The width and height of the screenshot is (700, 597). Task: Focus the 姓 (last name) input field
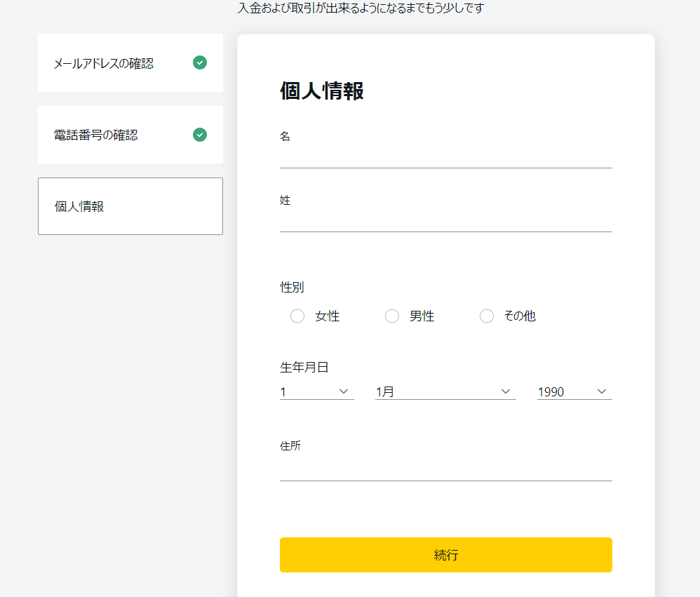(x=445, y=221)
